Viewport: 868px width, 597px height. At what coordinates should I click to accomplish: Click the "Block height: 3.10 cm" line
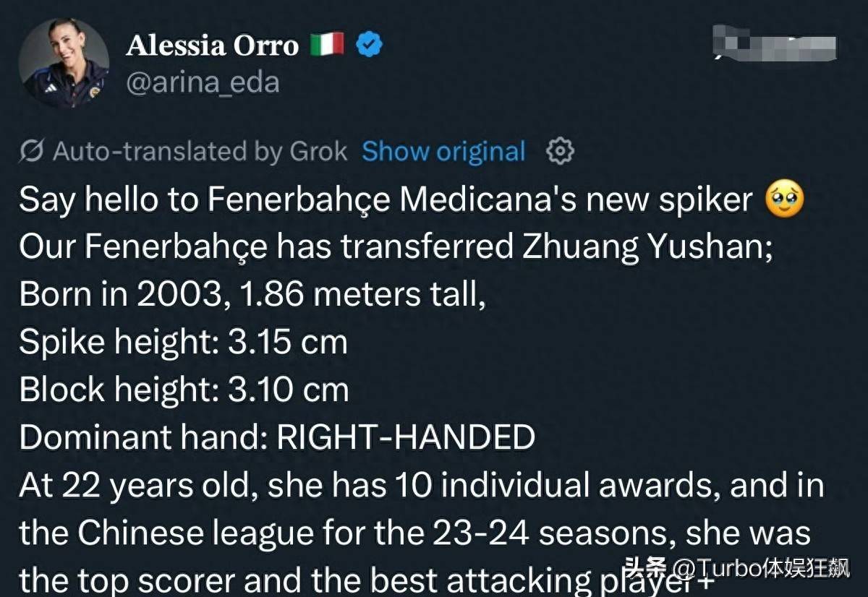tap(184, 390)
